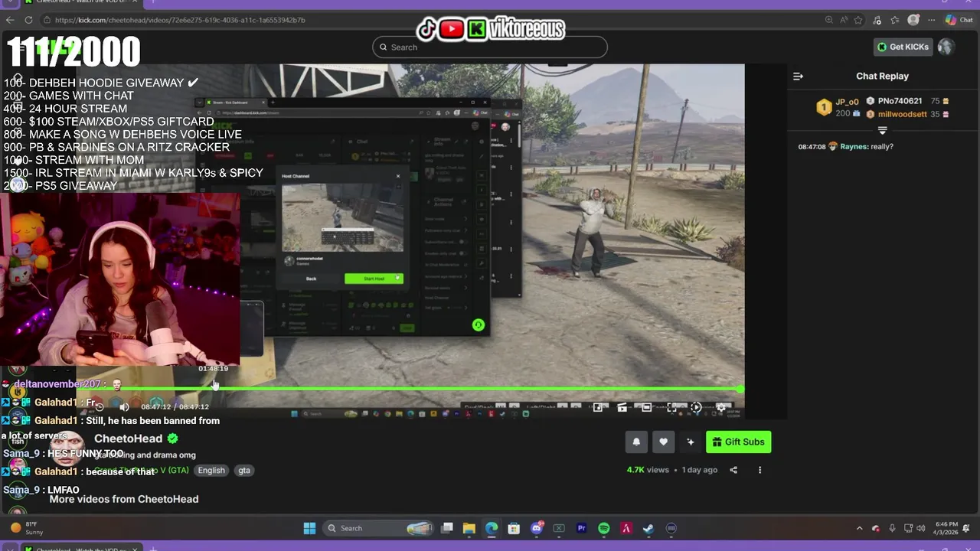Toggle theater mode on the player

647,408
